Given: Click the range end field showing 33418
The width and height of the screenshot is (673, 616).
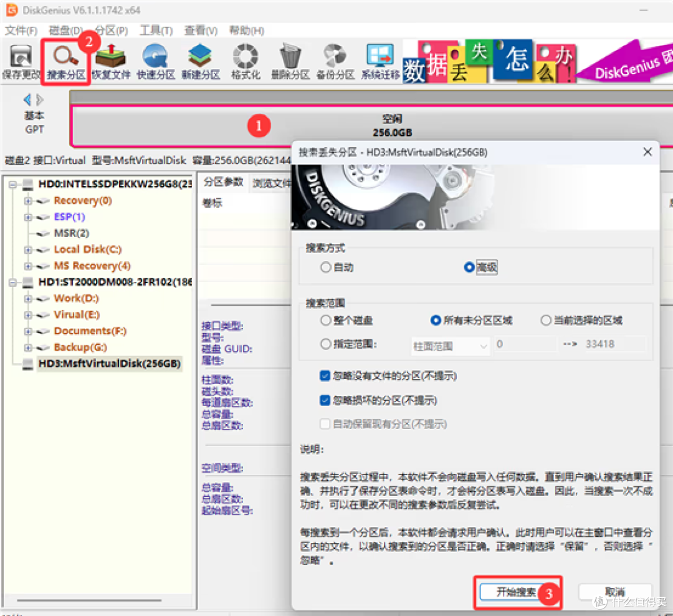Looking at the screenshot, I should click(x=614, y=344).
